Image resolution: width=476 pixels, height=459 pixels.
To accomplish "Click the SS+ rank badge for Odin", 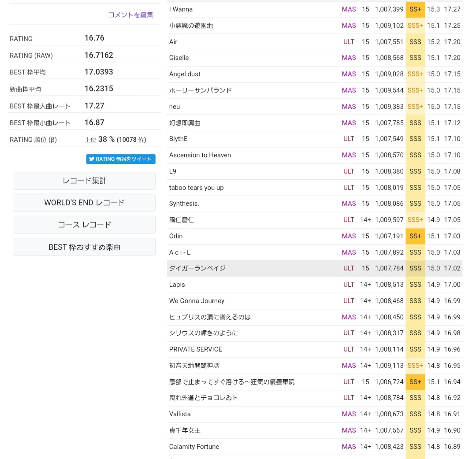I will 415,236.
